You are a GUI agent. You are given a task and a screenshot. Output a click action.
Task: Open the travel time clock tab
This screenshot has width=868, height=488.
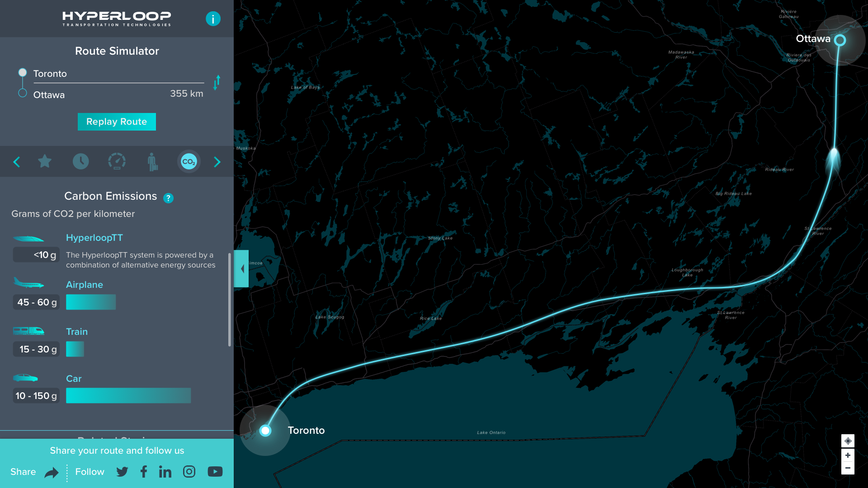pyautogui.click(x=81, y=161)
